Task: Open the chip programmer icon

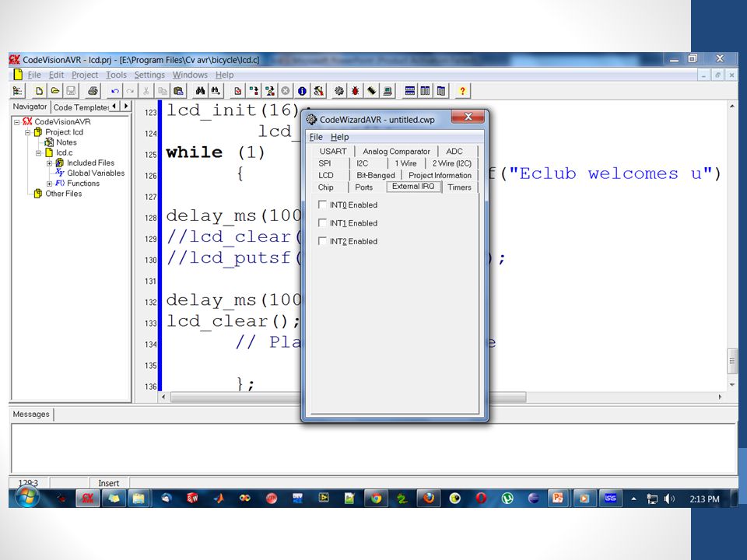Action: 372,90
